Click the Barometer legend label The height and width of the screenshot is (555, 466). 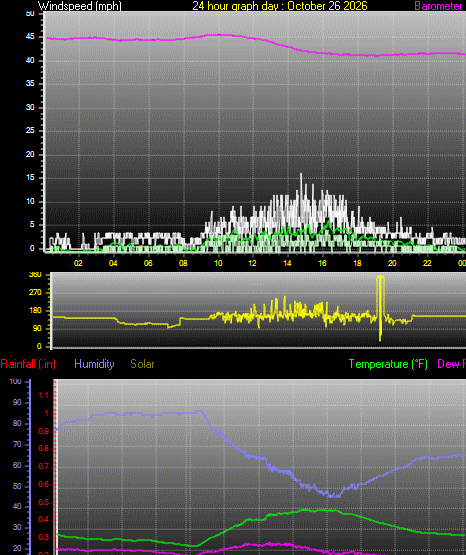pos(438,6)
